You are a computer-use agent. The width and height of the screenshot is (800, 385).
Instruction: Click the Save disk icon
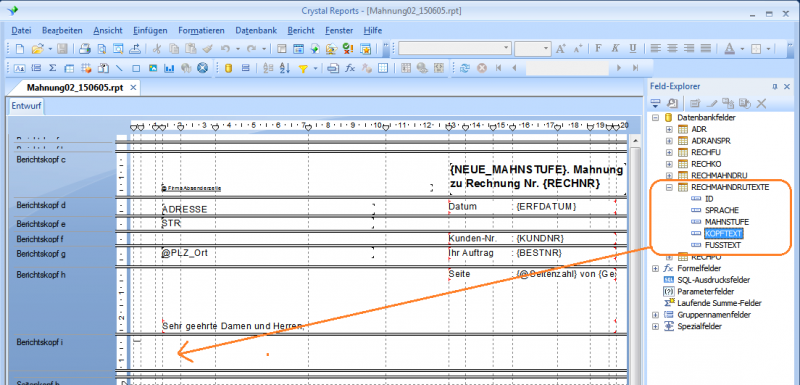(62, 49)
